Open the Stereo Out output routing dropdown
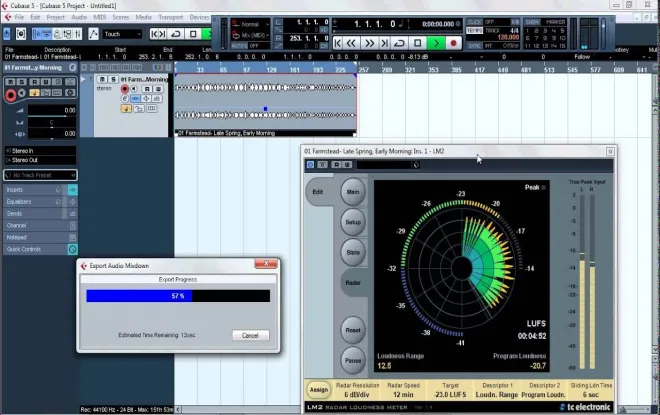The height and width of the screenshot is (415, 660). pos(40,160)
